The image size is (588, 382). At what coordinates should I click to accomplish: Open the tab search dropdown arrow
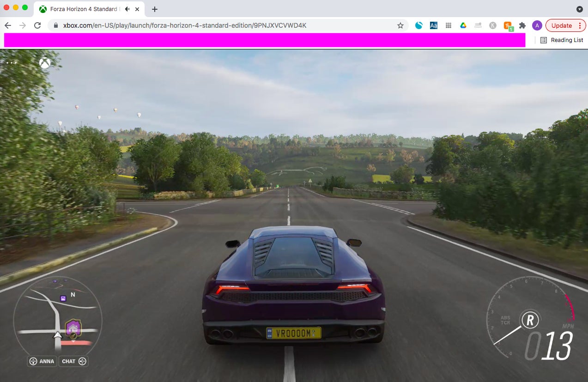pyautogui.click(x=579, y=9)
